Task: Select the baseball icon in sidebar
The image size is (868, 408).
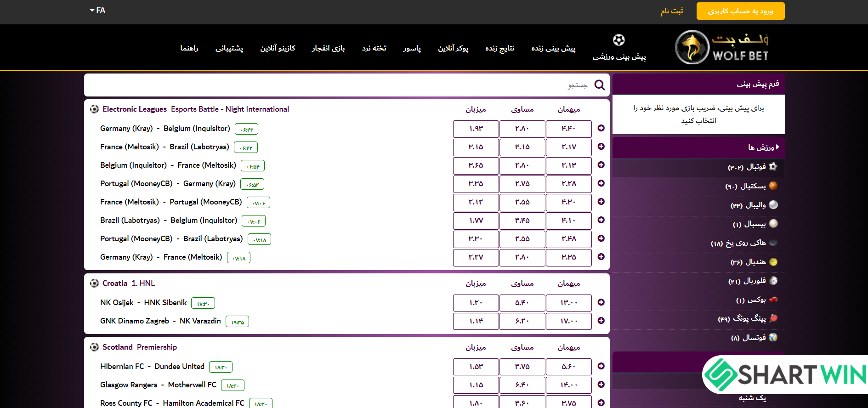Action: pos(773,223)
